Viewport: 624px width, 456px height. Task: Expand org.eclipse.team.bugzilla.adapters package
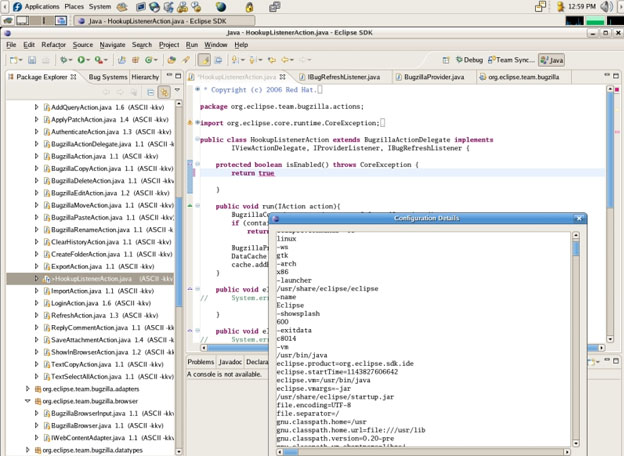coord(27,389)
